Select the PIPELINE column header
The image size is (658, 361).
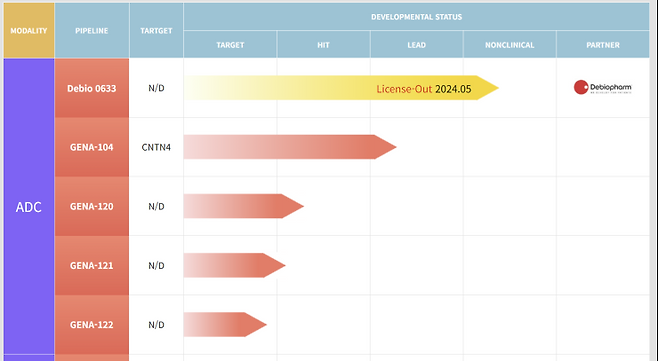point(92,31)
